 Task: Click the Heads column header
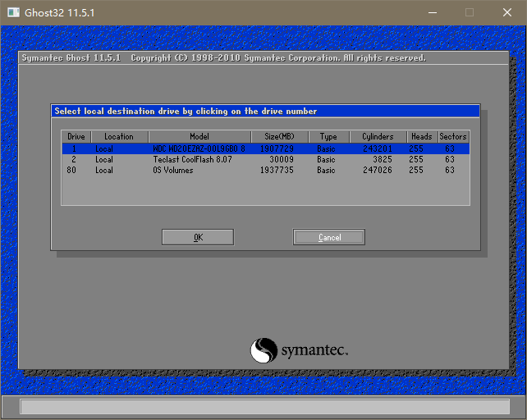[422, 136]
